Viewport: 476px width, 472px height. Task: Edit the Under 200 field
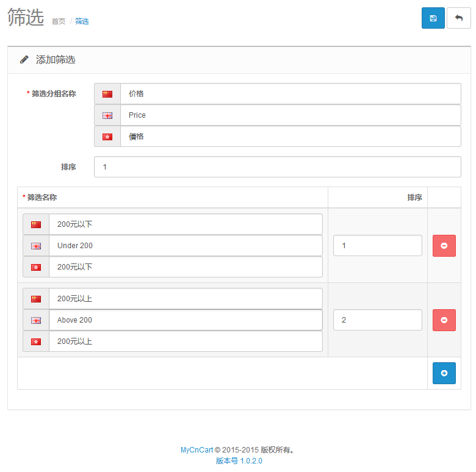pos(186,246)
